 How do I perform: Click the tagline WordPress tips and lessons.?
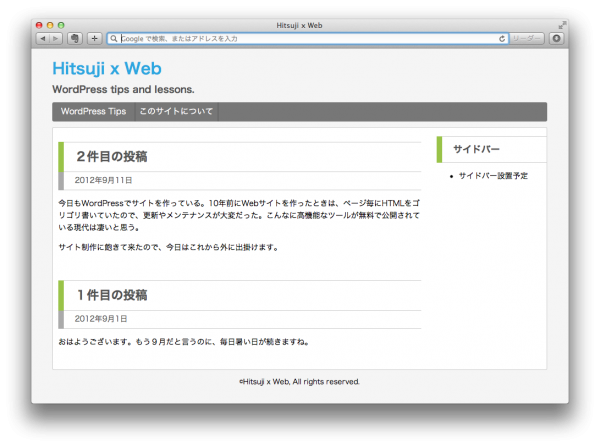point(123,90)
